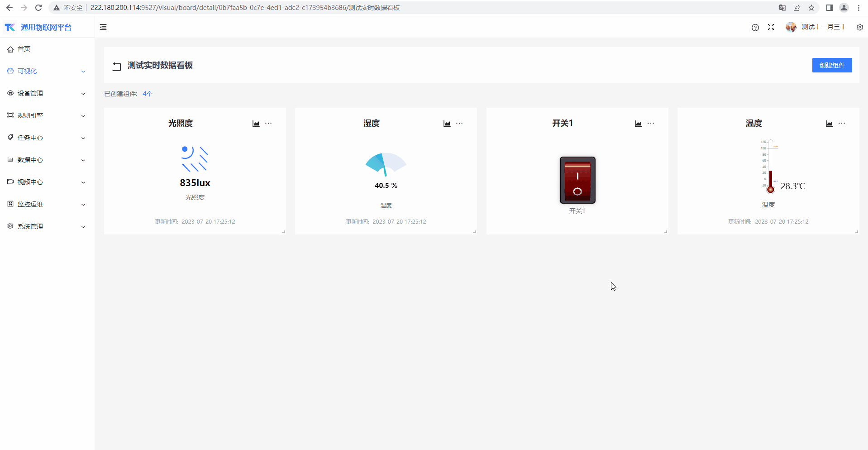Toggle the red 开关1 rocker switch
Image resolution: width=868 pixels, height=450 pixels.
(x=577, y=180)
